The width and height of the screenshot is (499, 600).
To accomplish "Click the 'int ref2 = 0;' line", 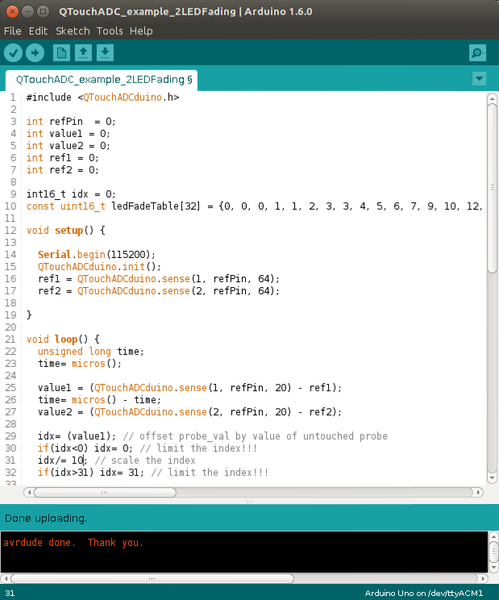I will (62, 170).
